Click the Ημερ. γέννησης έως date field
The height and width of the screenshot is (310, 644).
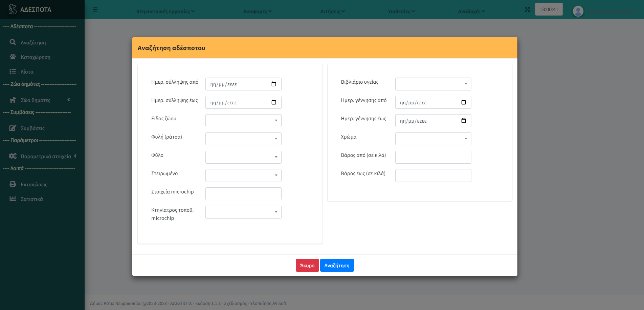point(433,121)
